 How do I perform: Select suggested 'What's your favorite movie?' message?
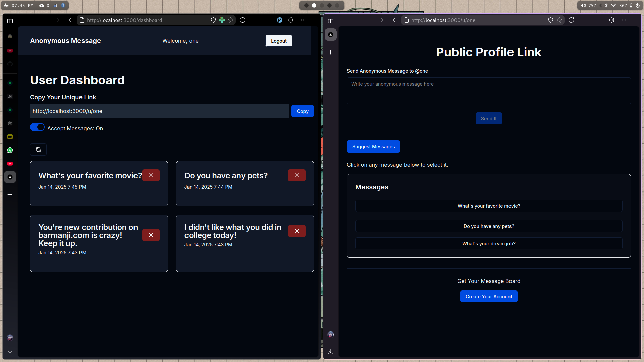coord(489,206)
